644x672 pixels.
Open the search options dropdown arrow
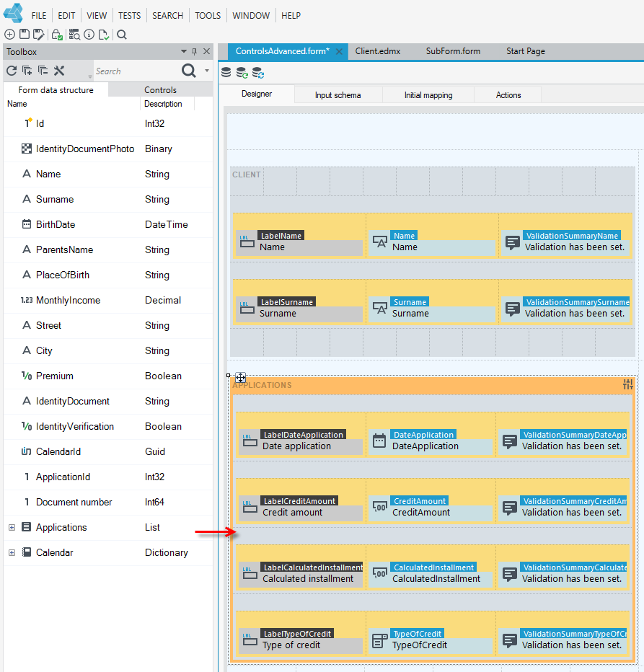coord(207,71)
